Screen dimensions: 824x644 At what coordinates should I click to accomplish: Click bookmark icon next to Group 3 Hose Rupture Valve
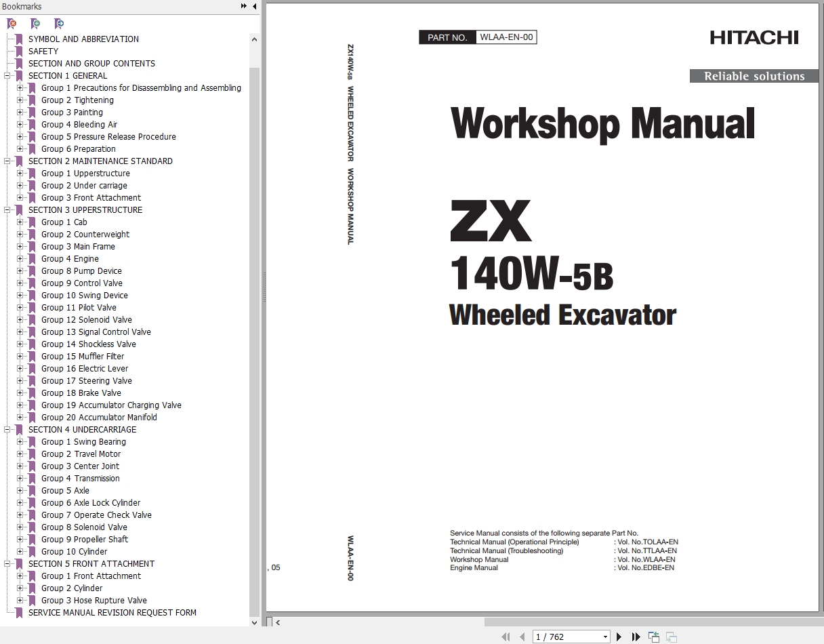(32, 601)
